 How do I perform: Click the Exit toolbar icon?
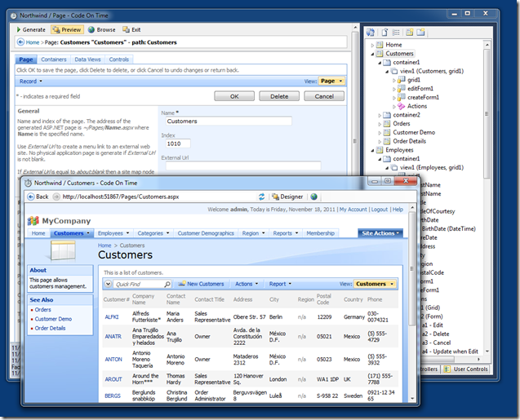coord(125,29)
